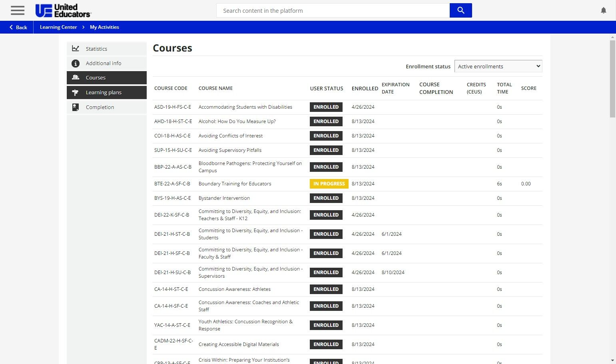Click course code DEI-22-K-SF-C-B

coord(172,215)
